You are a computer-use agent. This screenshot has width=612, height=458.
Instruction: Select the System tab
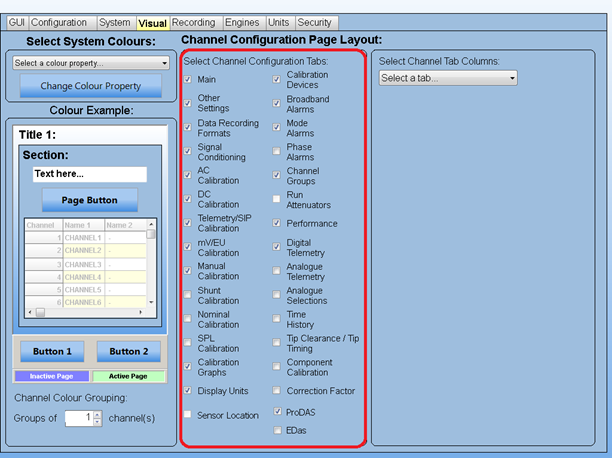[116, 23]
